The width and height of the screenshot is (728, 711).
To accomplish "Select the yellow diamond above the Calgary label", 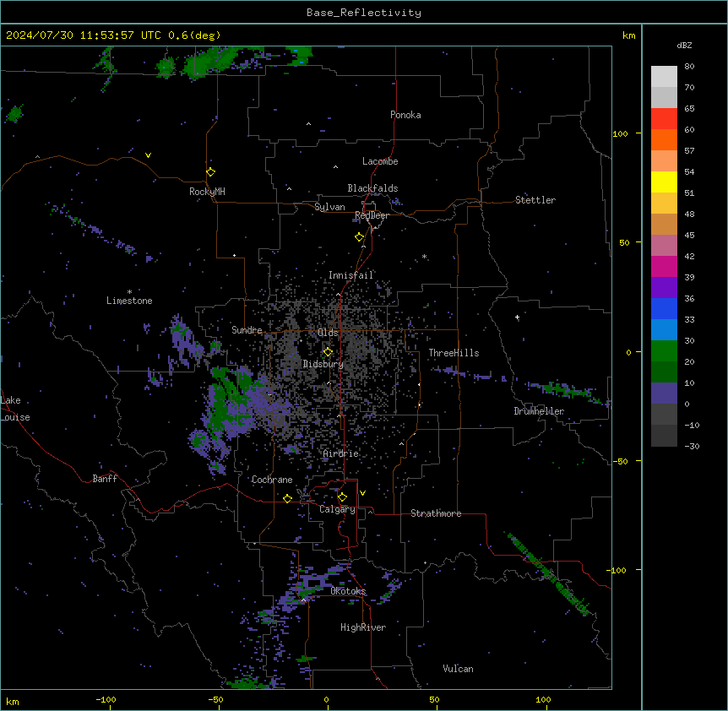I will 342,497.
